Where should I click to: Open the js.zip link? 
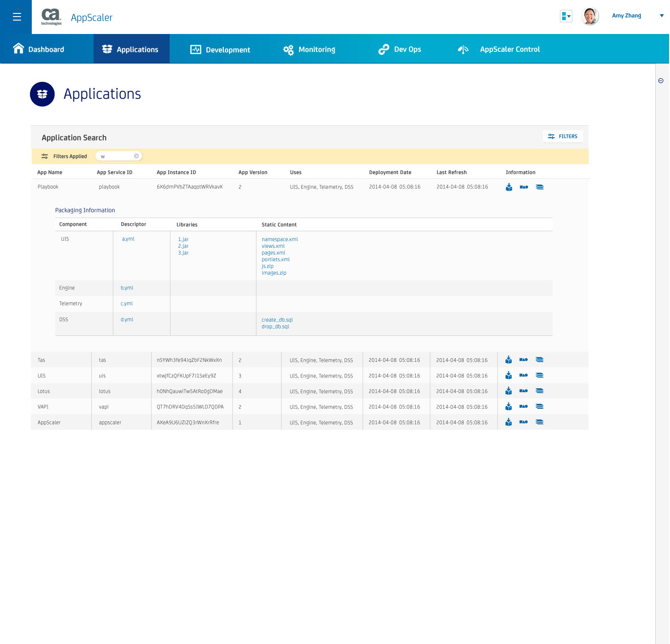tap(268, 266)
